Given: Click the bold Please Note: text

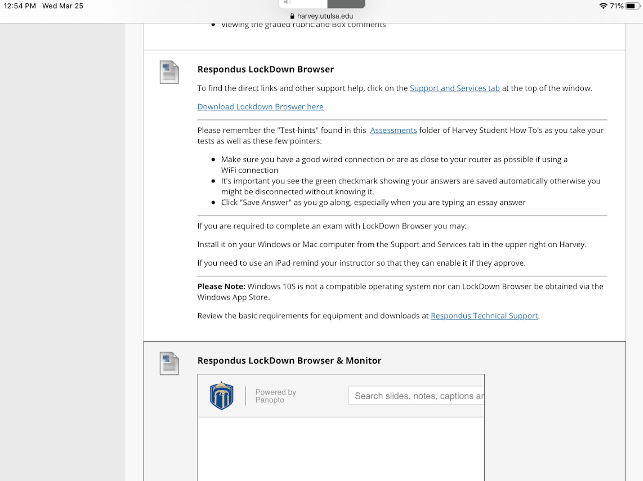Looking at the screenshot, I should tap(221, 287).
